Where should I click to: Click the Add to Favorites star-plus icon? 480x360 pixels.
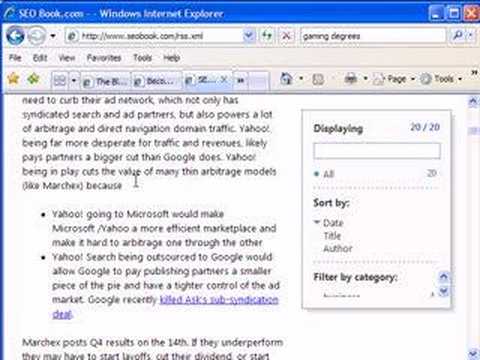point(33,79)
